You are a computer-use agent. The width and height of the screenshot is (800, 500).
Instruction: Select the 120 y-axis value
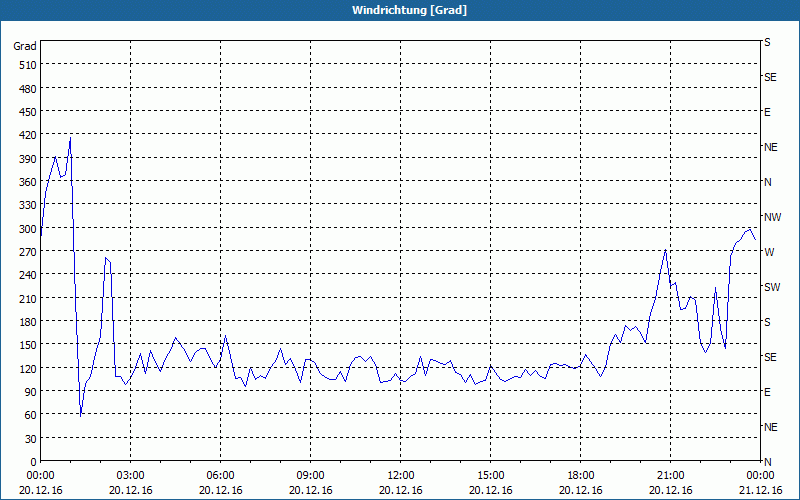tap(29, 368)
